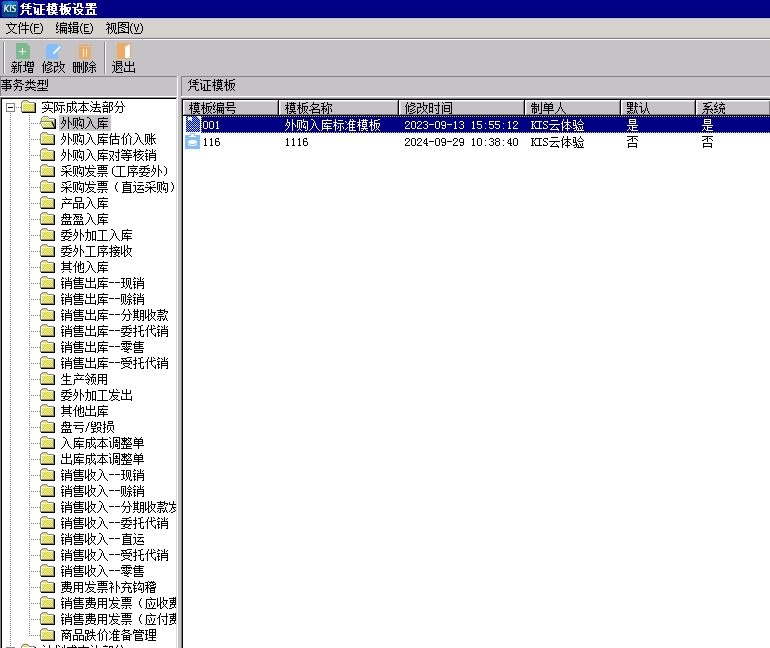Sort by the 系统 column header
The width and height of the screenshot is (770, 648).
click(732, 108)
